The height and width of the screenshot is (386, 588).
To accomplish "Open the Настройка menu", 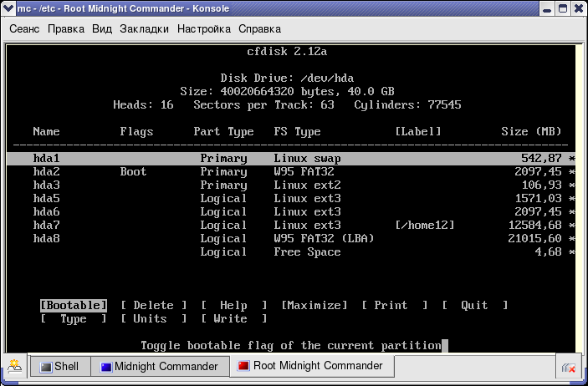I will click(204, 29).
